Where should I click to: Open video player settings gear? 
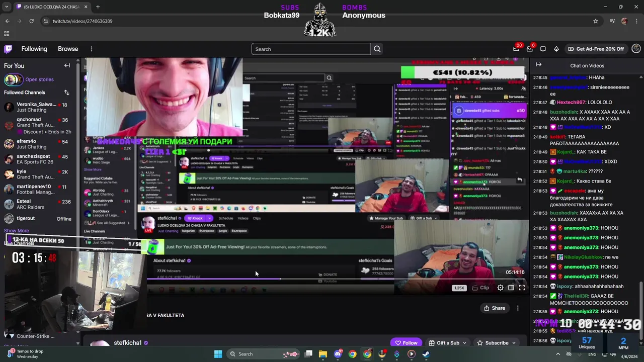(500, 288)
